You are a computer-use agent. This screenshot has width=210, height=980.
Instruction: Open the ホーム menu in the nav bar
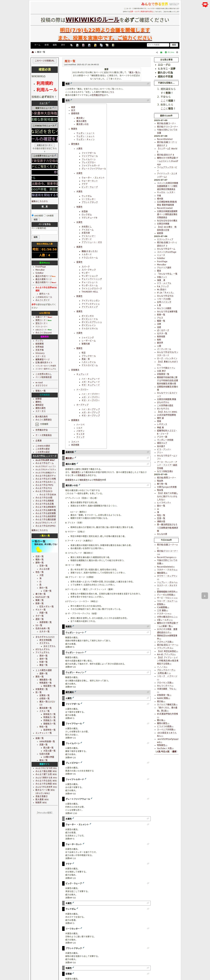tap(37, 45)
